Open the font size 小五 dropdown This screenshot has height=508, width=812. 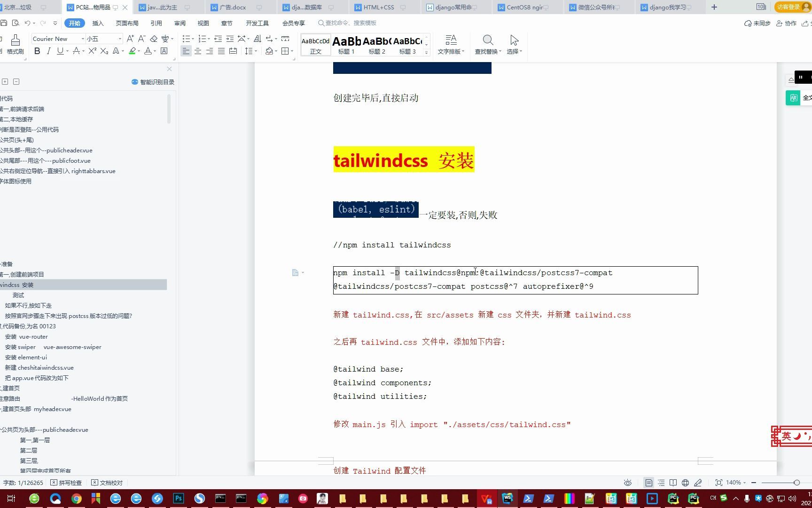pos(120,39)
